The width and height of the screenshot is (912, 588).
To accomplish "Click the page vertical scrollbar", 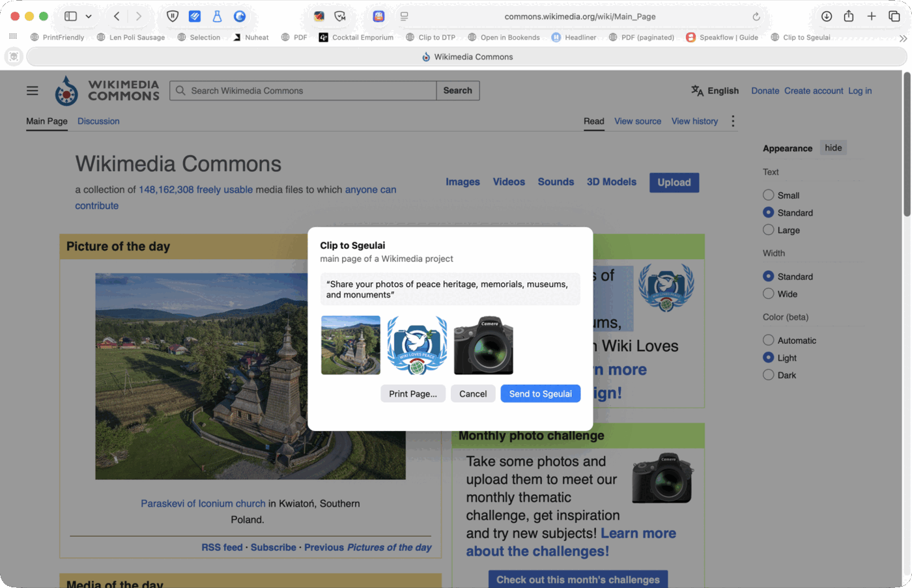I will point(907,145).
